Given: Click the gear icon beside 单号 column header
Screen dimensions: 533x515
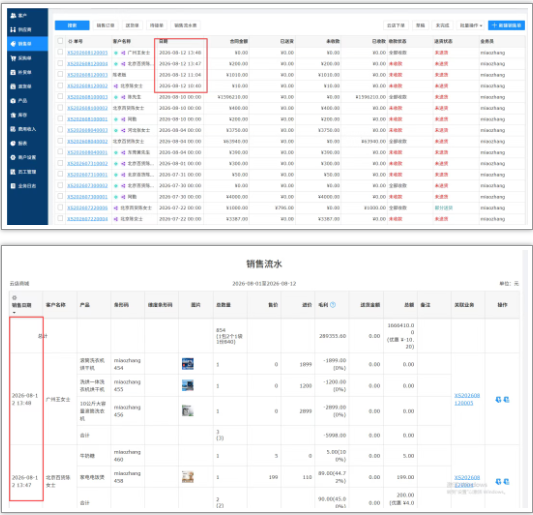Looking at the screenshot, I should click(x=70, y=41).
